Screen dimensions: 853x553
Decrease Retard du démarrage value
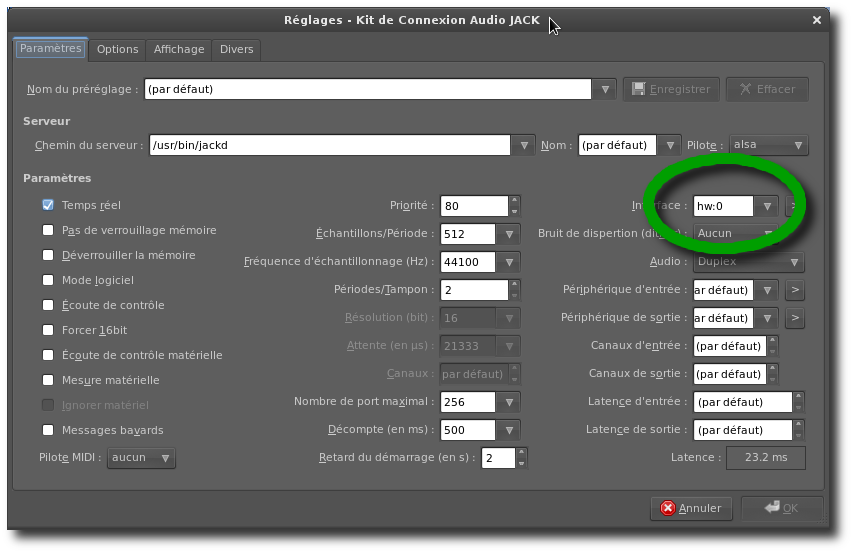click(521, 463)
